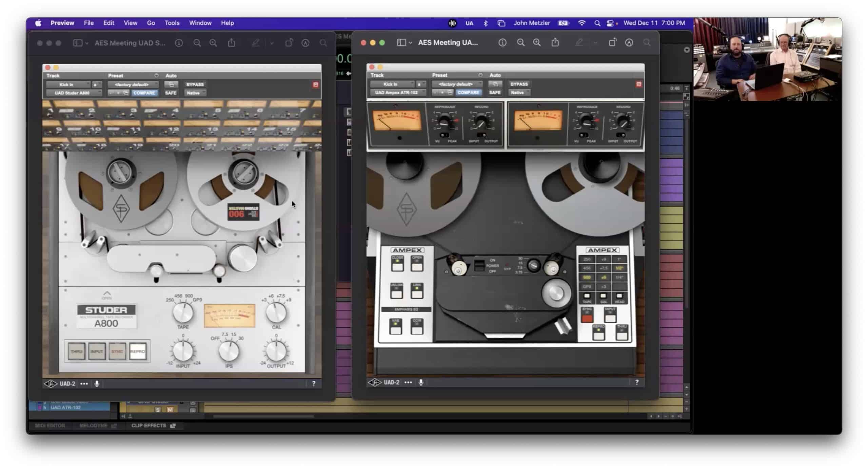Viewport: 868px width, 469px height.
Task: Click the Studer OUTPUT knob
Action: pyautogui.click(x=276, y=351)
